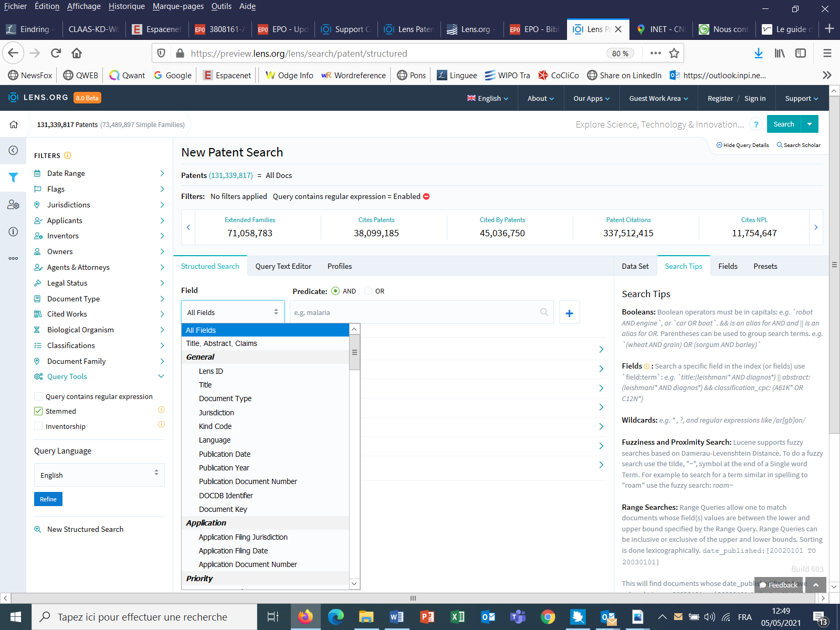Remove regular expression filter via red minus icon

coord(426,196)
